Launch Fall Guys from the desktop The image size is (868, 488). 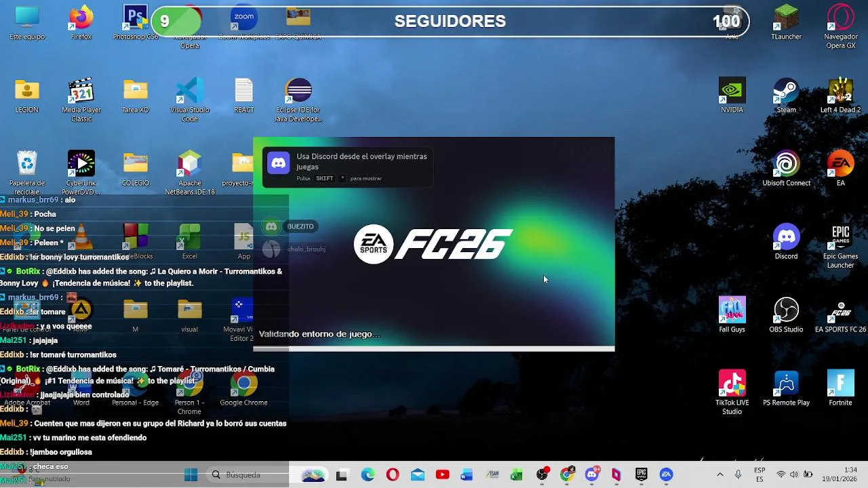click(732, 316)
